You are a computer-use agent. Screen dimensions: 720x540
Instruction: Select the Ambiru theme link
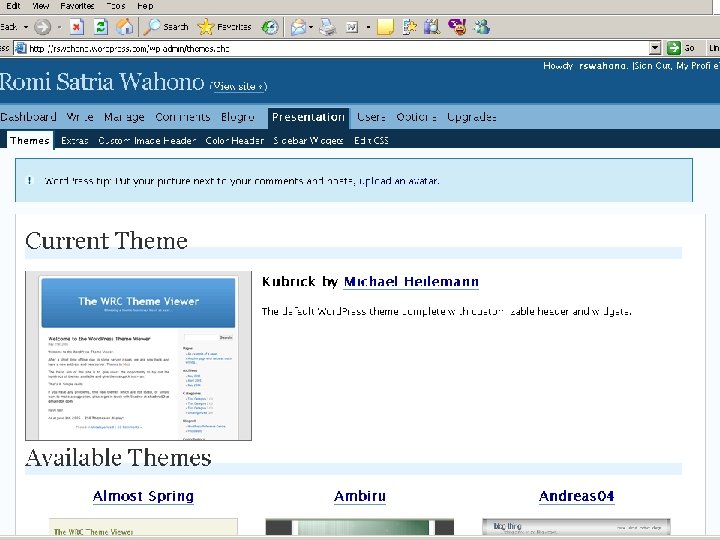360,496
